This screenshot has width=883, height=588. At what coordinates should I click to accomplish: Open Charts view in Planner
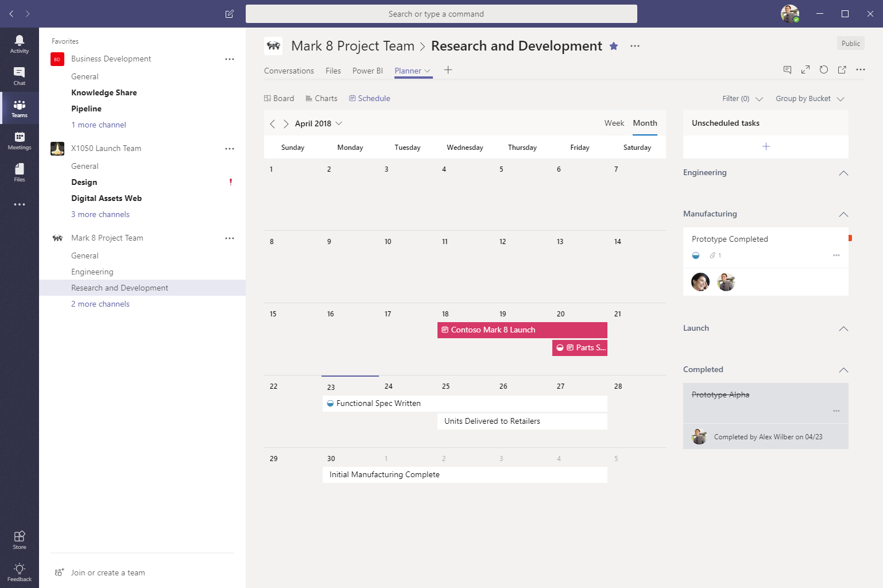pyautogui.click(x=322, y=98)
